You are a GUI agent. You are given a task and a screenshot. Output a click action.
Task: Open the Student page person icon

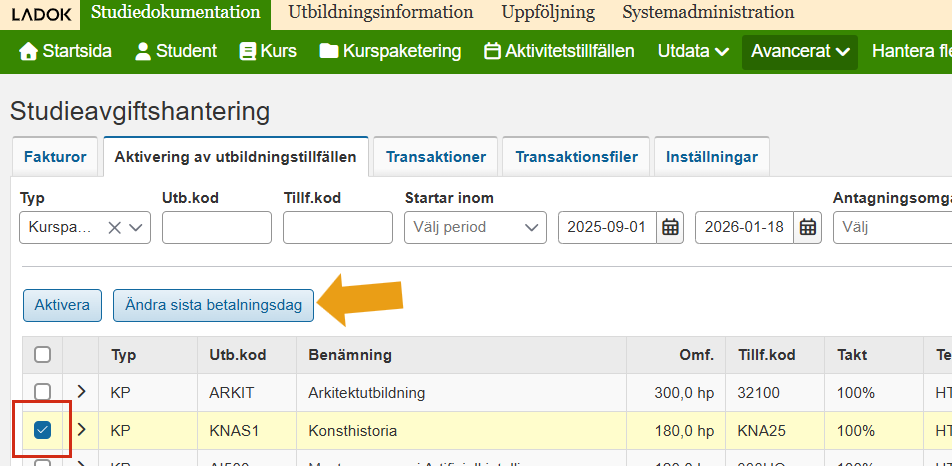coord(143,52)
